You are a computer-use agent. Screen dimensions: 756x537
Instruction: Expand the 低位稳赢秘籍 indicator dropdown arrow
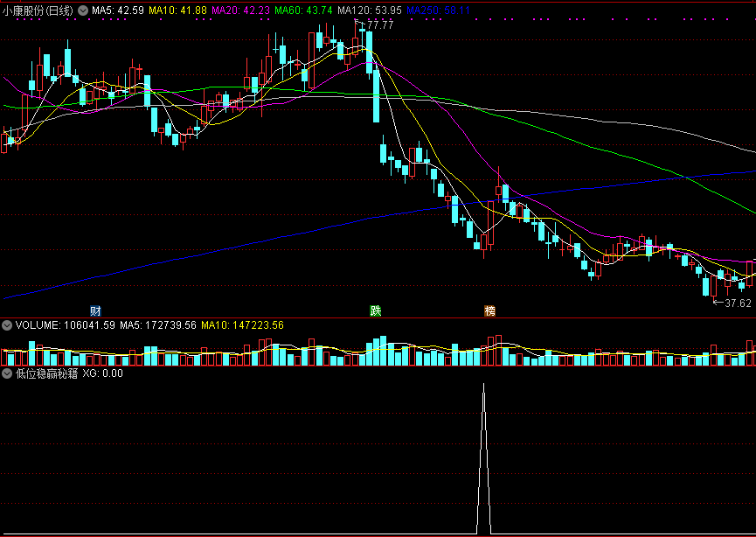coord(7,373)
